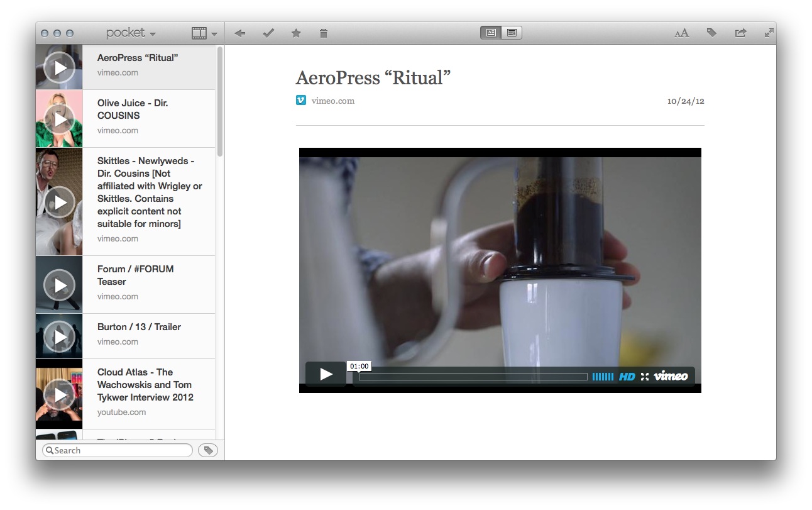Switch to web view toggle
Viewport: 812px width, 510px height.
point(512,33)
